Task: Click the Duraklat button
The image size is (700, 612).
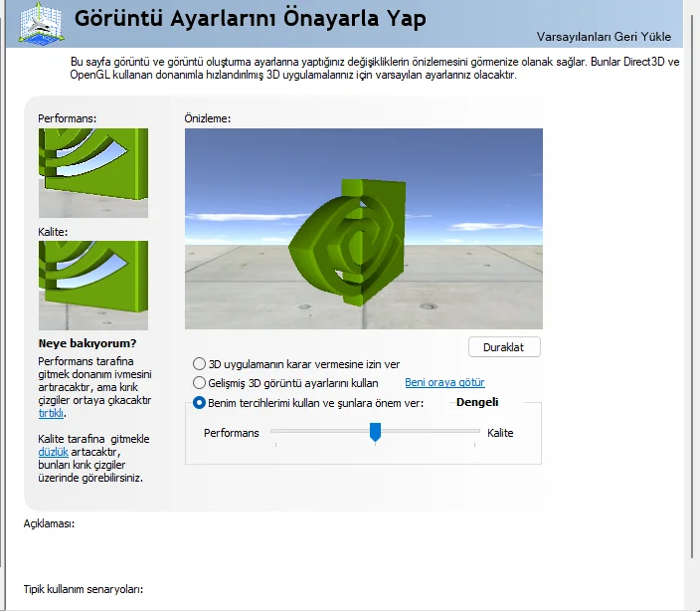Action: [x=504, y=347]
